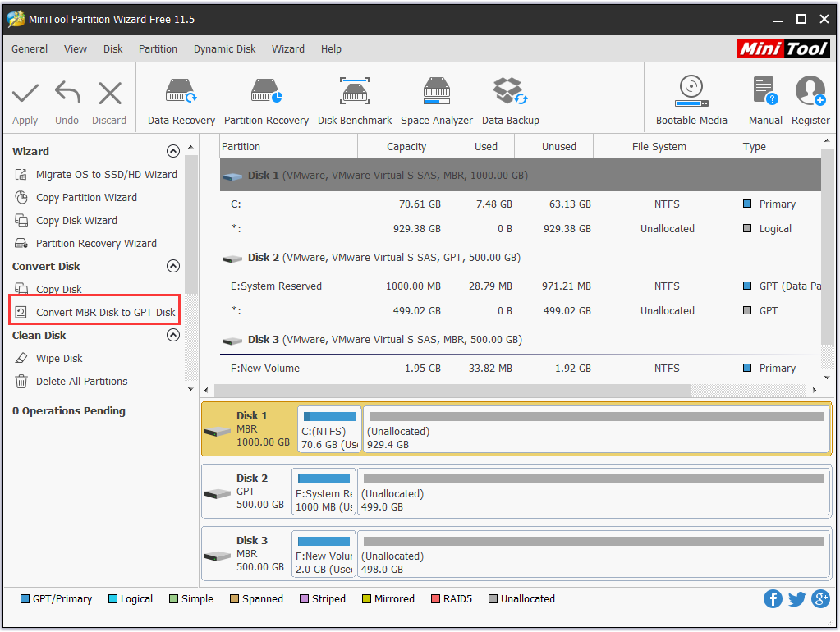This screenshot has height=632, width=840.
Task: Select Disk 3 header row in list
Action: pos(521,340)
